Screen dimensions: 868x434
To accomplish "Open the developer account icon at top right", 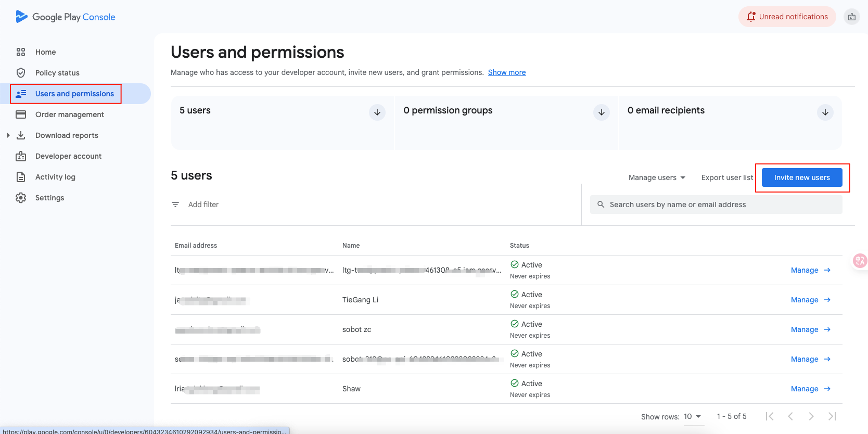I will point(851,17).
